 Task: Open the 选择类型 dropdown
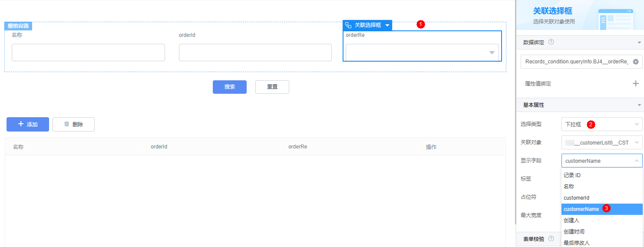[602, 124]
